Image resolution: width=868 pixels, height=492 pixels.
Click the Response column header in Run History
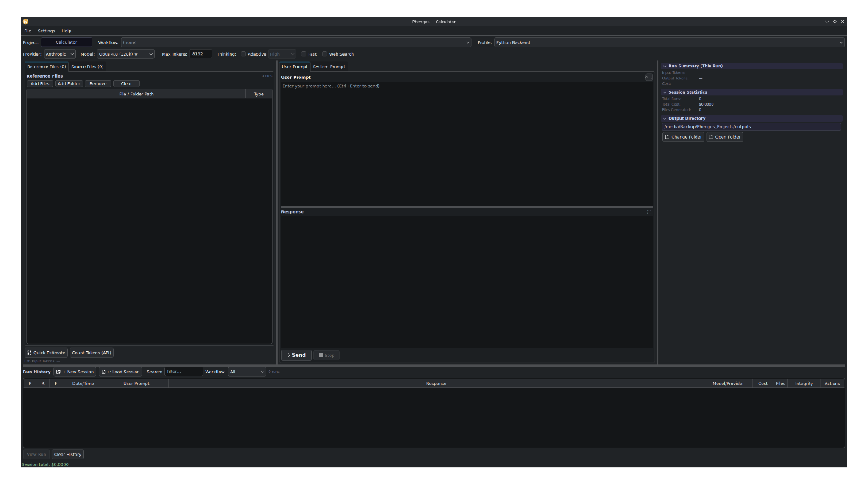click(436, 384)
